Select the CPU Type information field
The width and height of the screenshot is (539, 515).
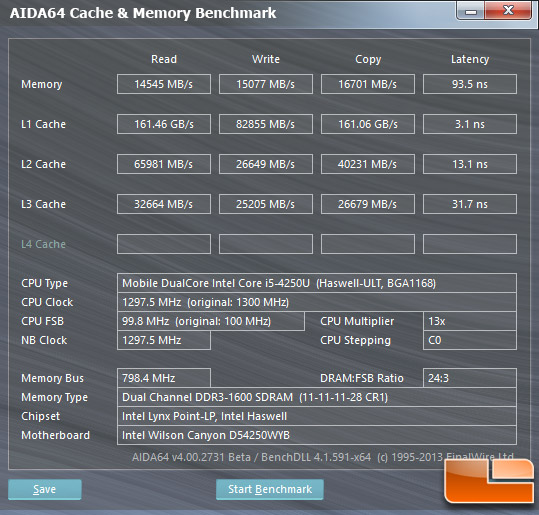point(317,283)
